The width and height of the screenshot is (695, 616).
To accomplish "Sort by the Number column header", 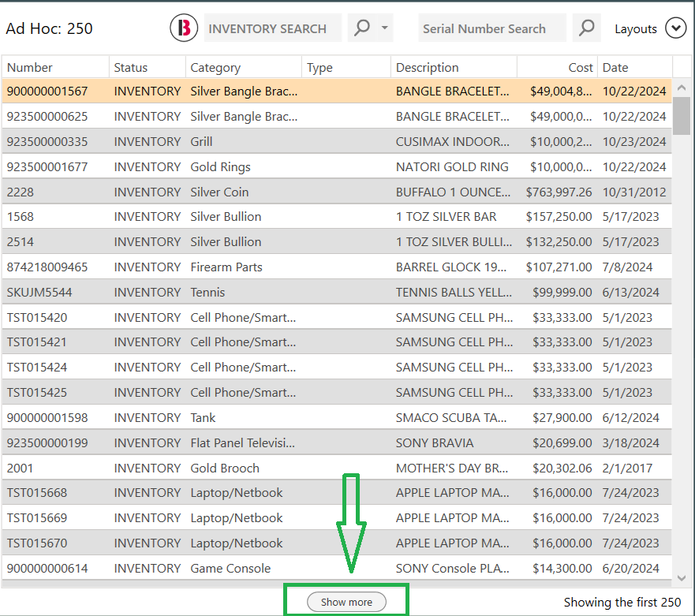I will [x=55, y=67].
